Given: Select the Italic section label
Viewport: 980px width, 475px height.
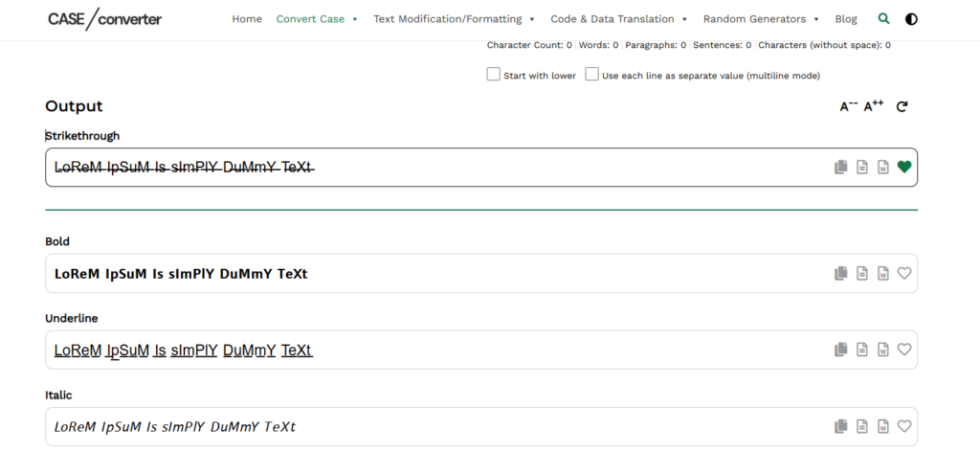Looking at the screenshot, I should click(58, 395).
